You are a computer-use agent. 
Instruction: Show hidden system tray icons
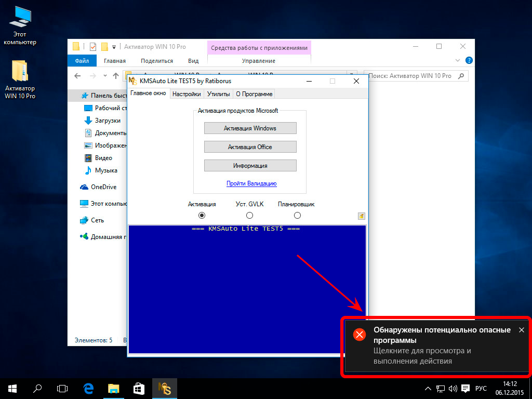[428, 389]
